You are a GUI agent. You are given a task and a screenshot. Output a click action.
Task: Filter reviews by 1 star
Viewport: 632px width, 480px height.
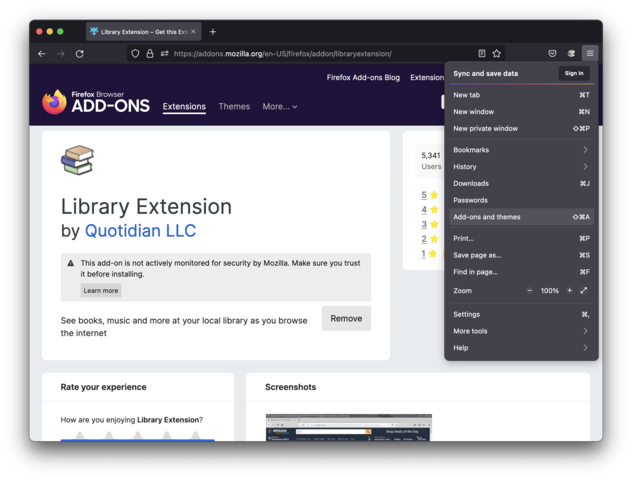tap(430, 254)
